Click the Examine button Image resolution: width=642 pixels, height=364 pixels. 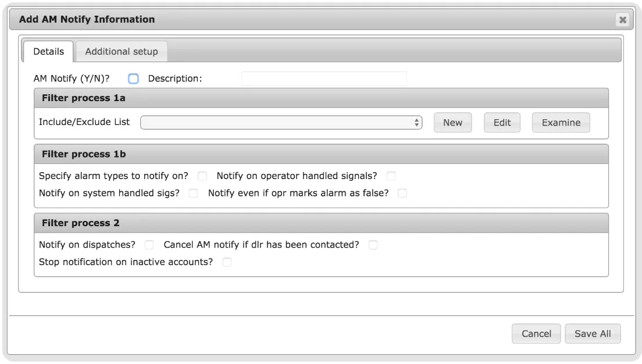pos(561,123)
